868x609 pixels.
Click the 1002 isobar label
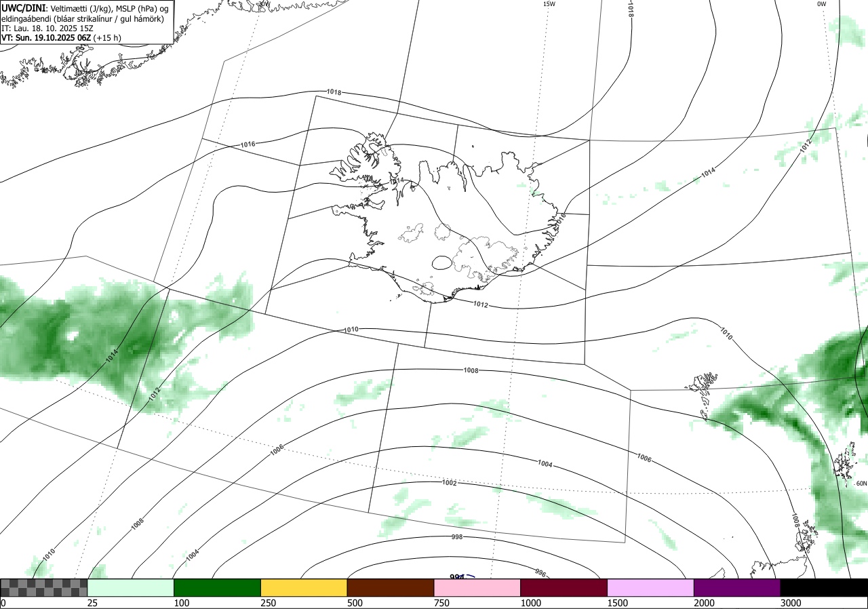pyautogui.click(x=449, y=483)
